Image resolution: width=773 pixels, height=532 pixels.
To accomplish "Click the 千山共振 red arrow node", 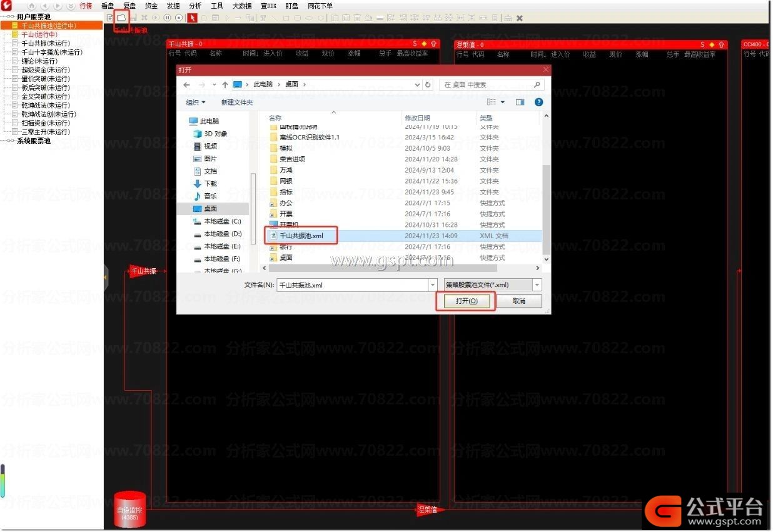I will tap(143, 271).
